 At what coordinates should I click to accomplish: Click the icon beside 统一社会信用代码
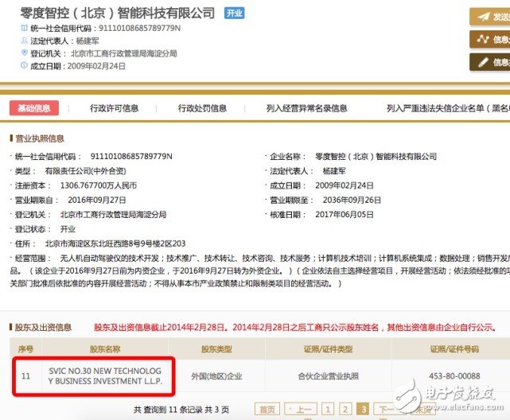pos(24,28)
